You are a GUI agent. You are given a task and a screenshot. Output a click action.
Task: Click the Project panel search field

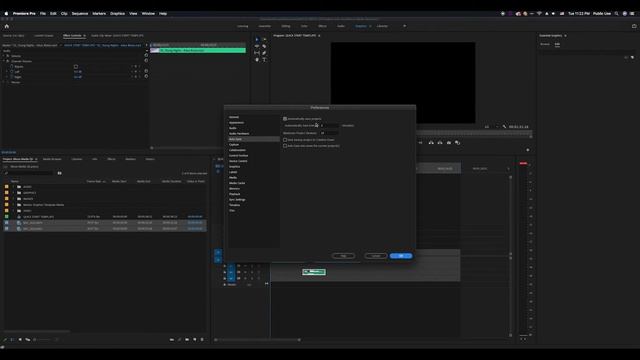pyautogui.click(x=28, y=173)
